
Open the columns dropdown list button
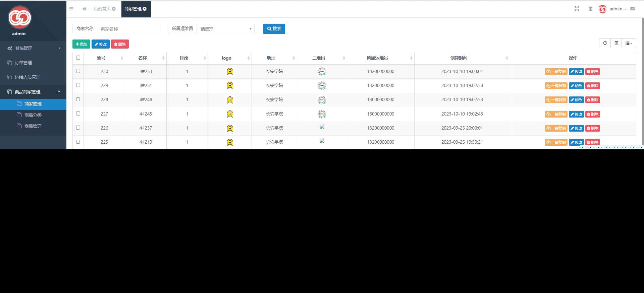[x=629, y=43]
